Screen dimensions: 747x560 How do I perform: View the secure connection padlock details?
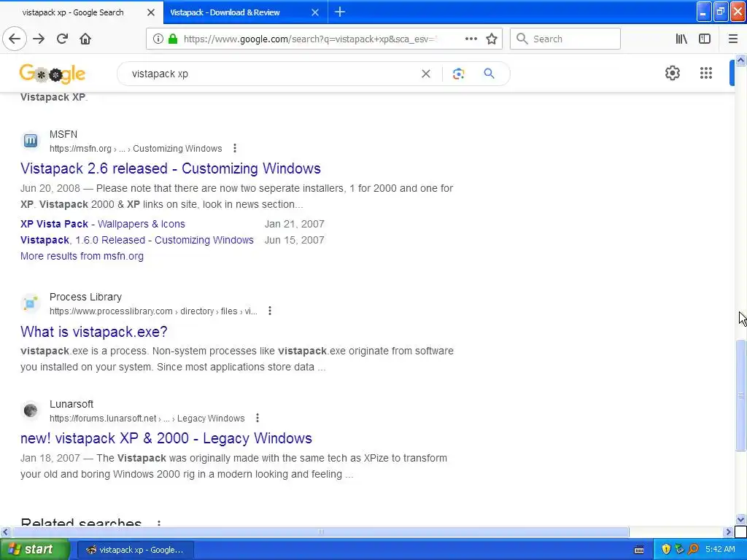pyautogui.click(x=173, y=39)
